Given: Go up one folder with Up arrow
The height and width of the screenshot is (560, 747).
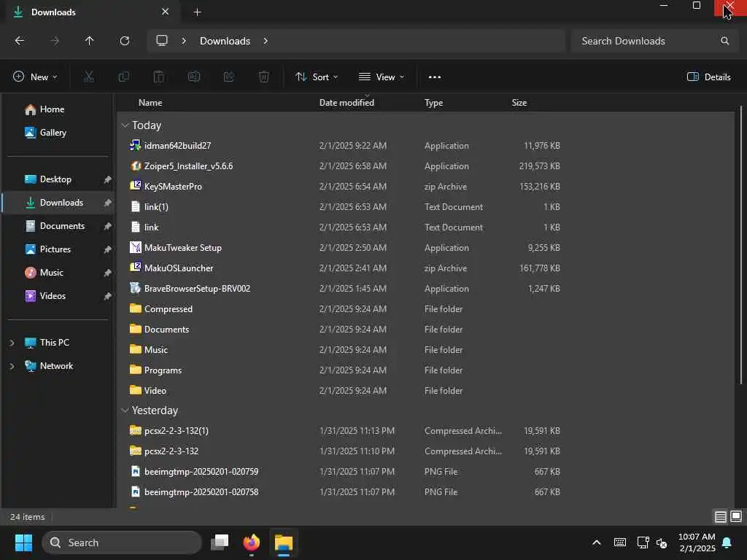Looking at the screenshot, I should pyautogui.click(x=89, y=41).
